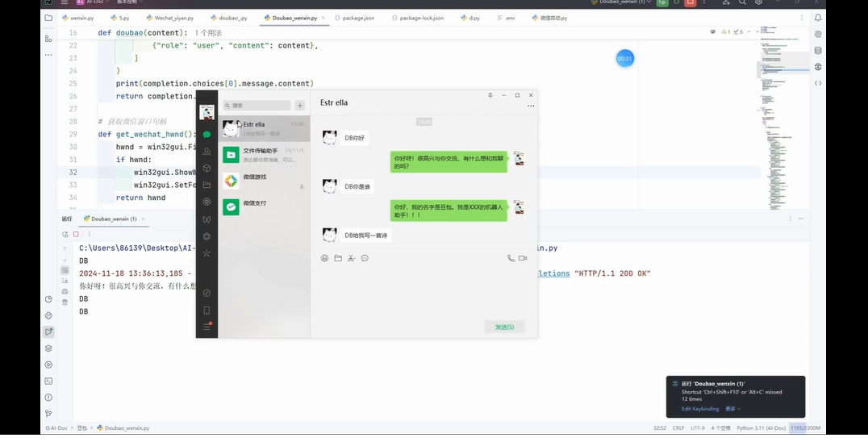The height and width of the screenshot is (446, 868).
Task: Open WeChat Channels butterfly icon
Action: [x=207, y=219]
